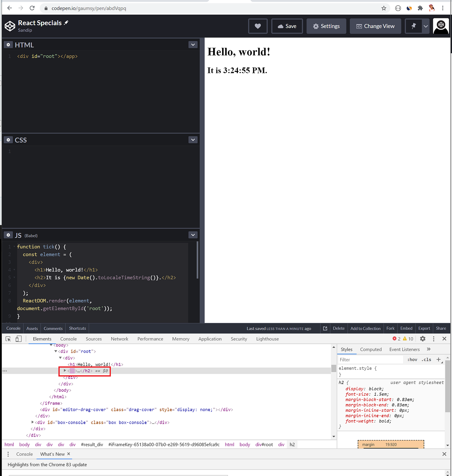Collapse the HTML editor with its chevron
Image resolution: width=452 pixels, height=476 pixels.
193,45
